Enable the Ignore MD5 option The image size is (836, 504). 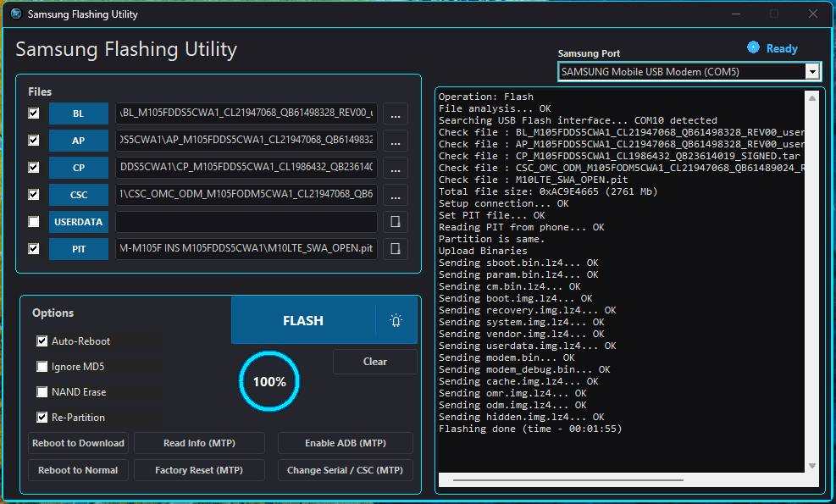tap(42, 367)
